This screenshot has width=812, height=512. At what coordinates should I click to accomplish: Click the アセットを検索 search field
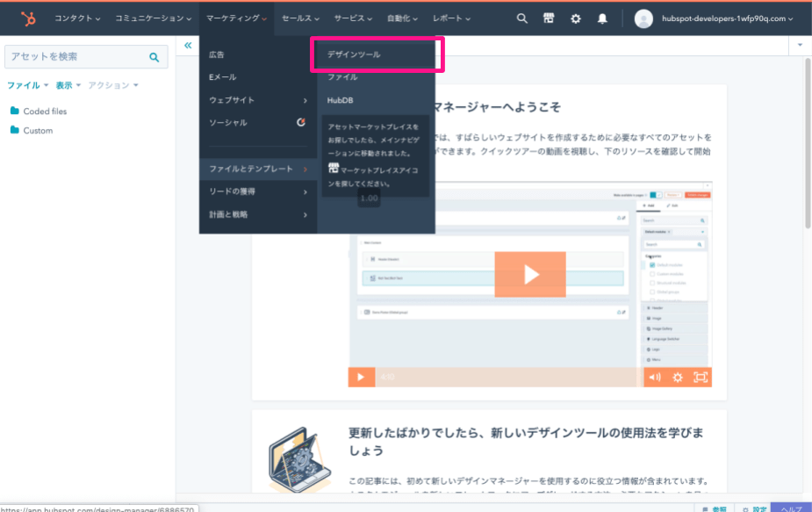point(77,57)
